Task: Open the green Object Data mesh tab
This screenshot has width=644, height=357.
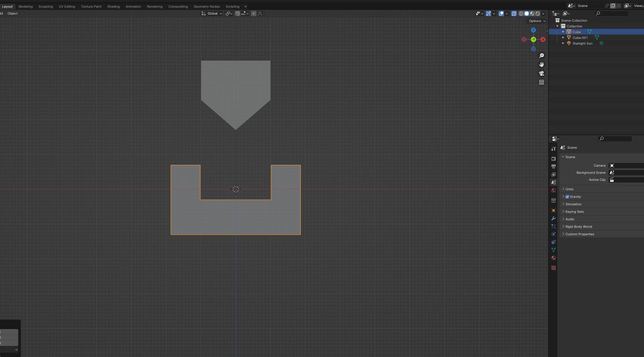Action: (x=553, y=250)
